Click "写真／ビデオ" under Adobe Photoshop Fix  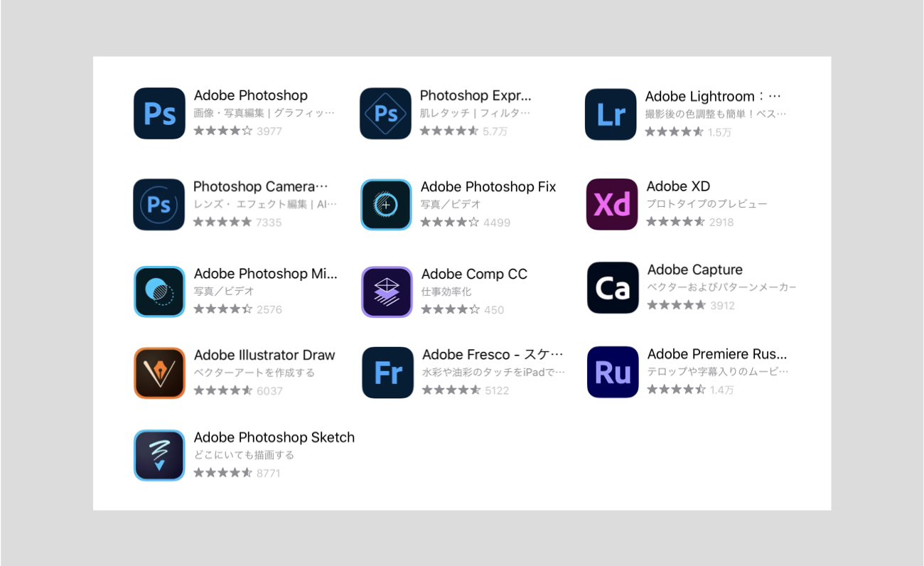pos(451,204)
